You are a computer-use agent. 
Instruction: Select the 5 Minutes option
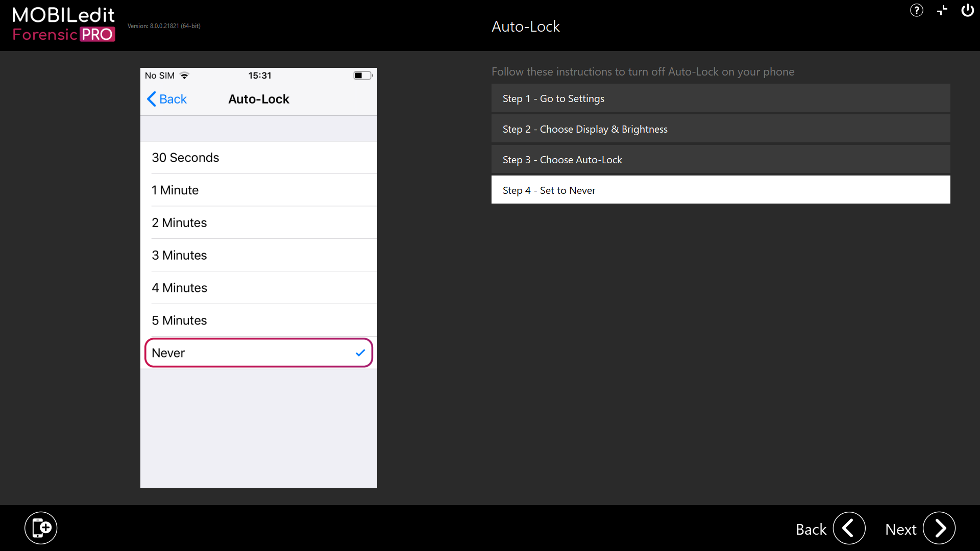[258, 320]
